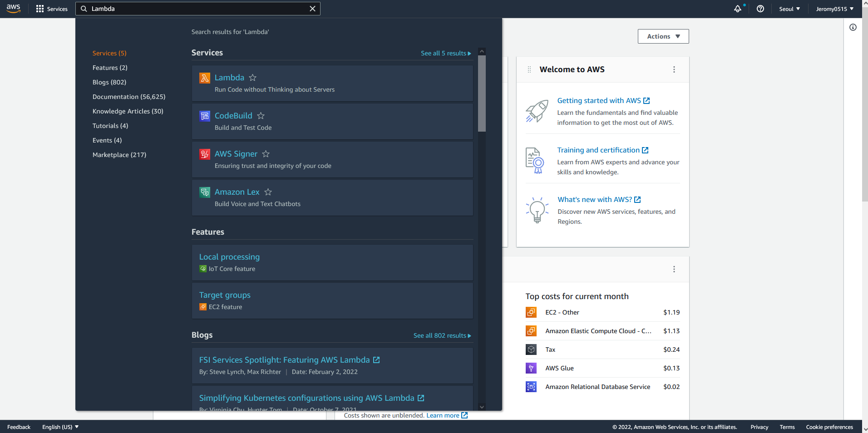Viewport: 868px width, 433px height.
Task: Click the search panel scroll up arrow
Action: [x=482, y=52]
